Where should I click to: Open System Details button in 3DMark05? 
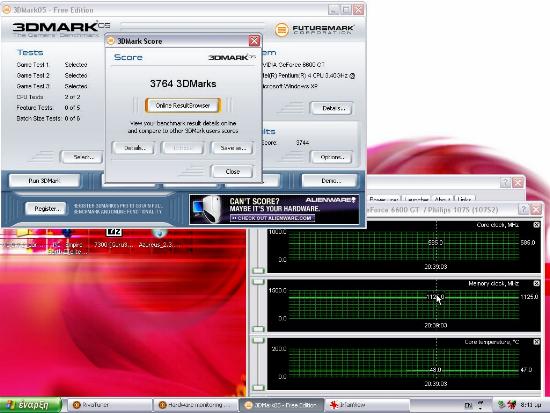(x=331, y=108)
